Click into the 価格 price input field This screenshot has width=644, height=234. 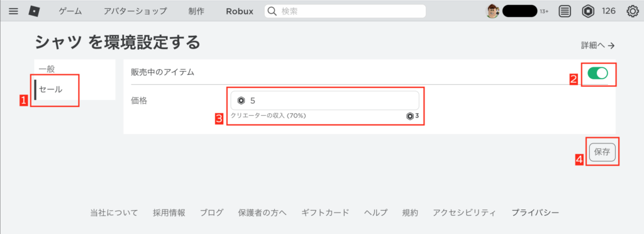click(x=325, y=101)
